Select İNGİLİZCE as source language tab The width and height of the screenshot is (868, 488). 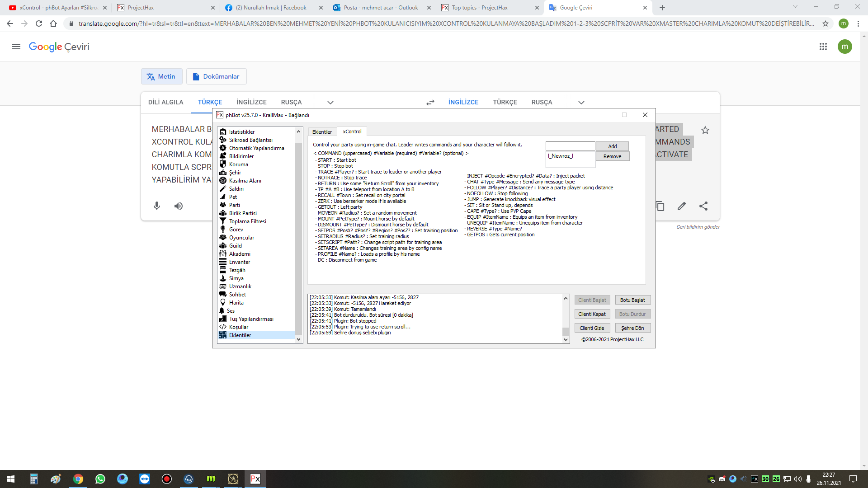click(x=251, y=102)
